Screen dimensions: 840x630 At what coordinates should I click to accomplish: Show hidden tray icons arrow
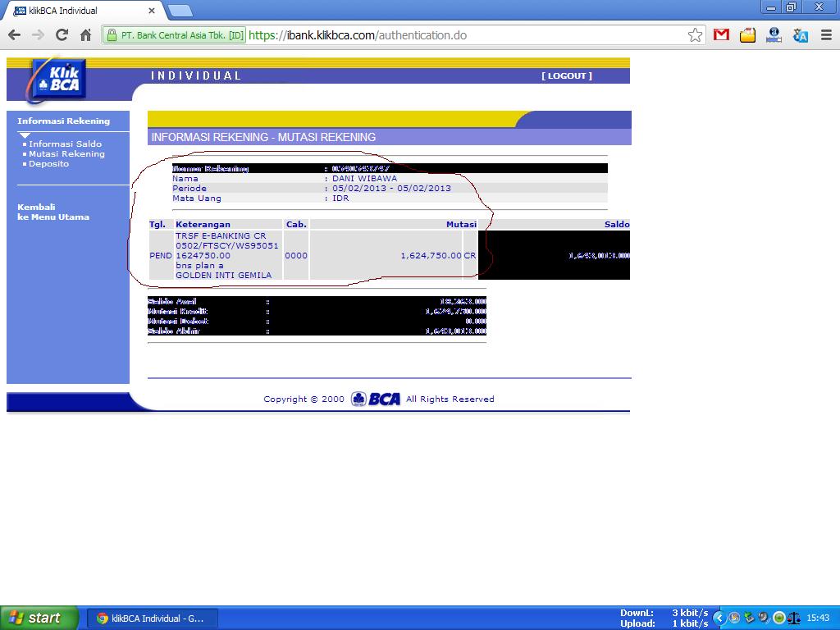click(719, 618)
